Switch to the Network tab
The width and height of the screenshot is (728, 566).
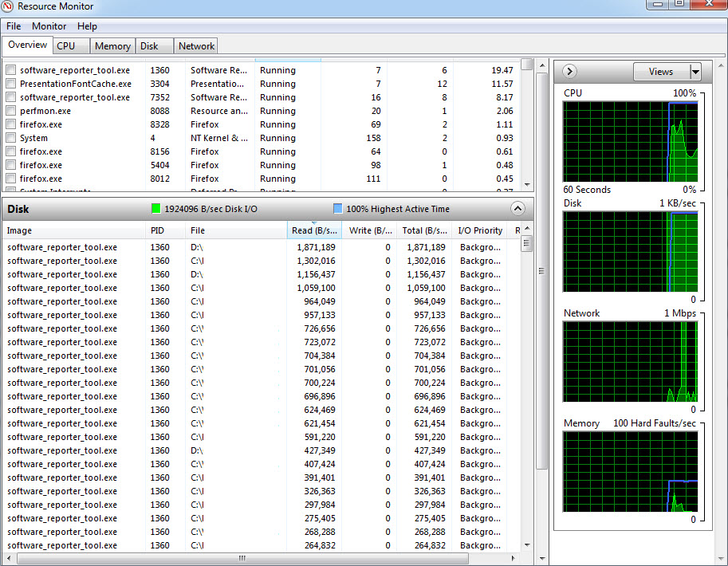point(196,46)
